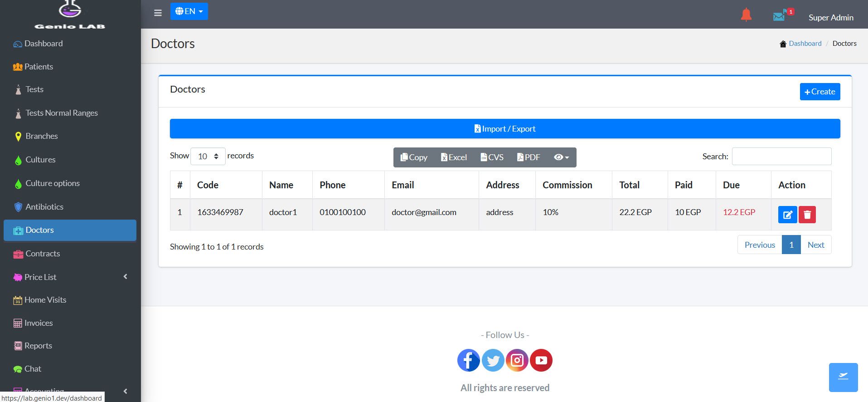Expand the Price List submenu
Image resolution: width=868 pixels, height=402 pixels.
click(x=70, y=277)
